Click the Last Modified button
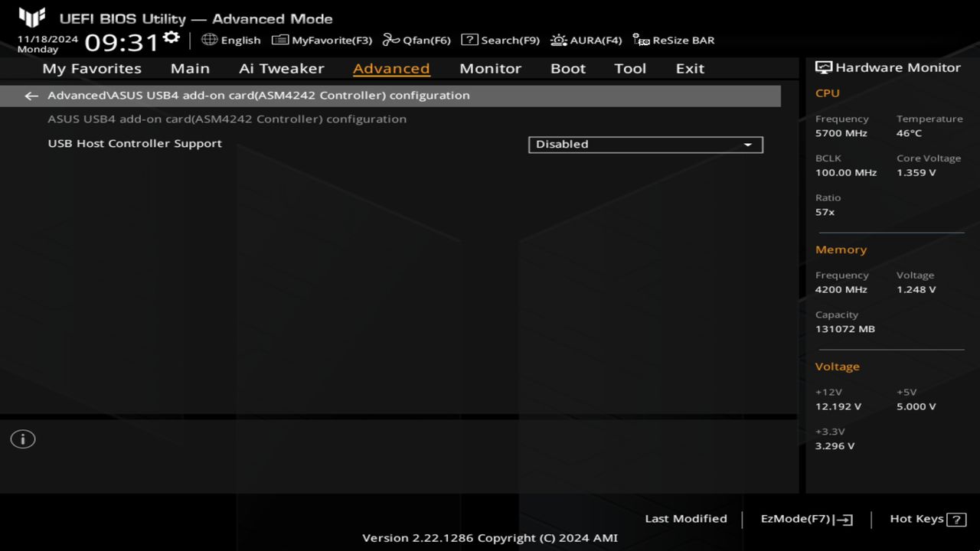The width and height of the screenshot is (980, 551). coord(686,519)
